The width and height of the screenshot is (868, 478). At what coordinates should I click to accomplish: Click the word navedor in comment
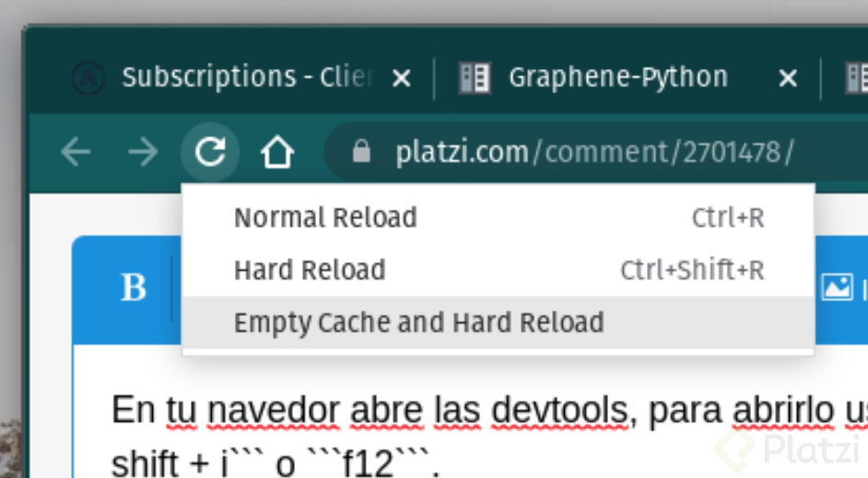click(x=274, y=411)
